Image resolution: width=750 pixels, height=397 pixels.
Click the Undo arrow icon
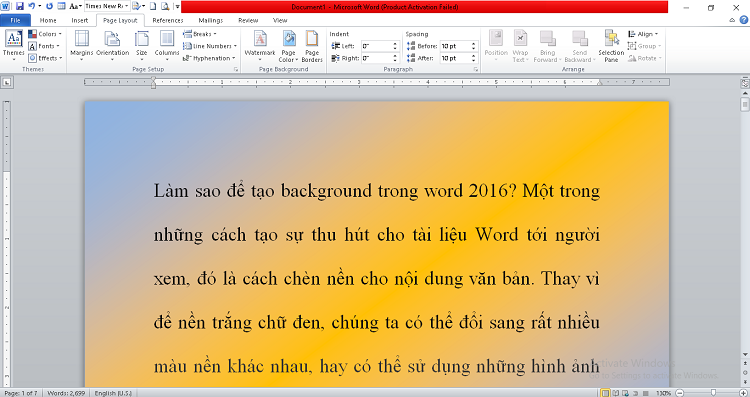click(x=32, y=6)
